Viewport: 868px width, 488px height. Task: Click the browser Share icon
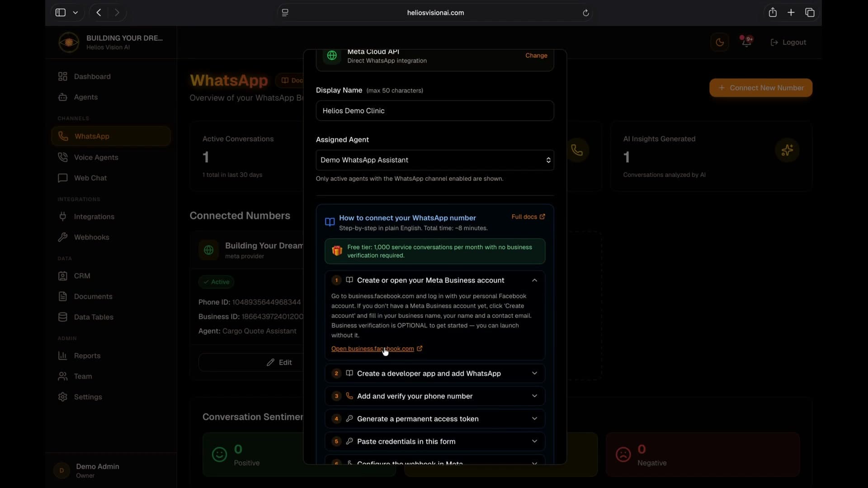[773, 13]
